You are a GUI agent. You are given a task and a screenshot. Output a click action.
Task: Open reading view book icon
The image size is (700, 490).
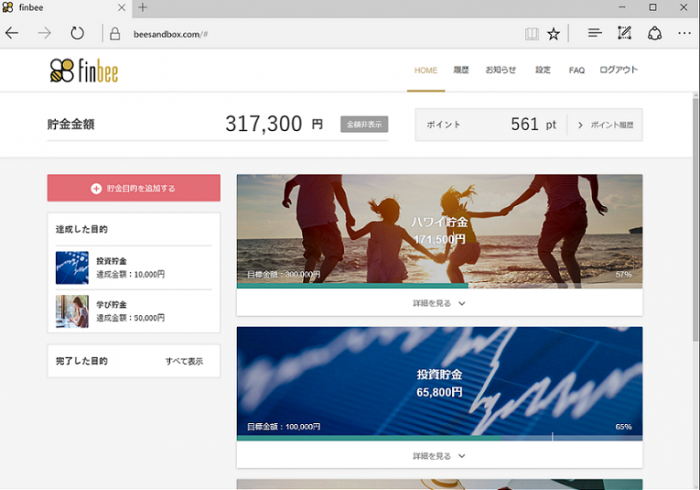(531, 34)
